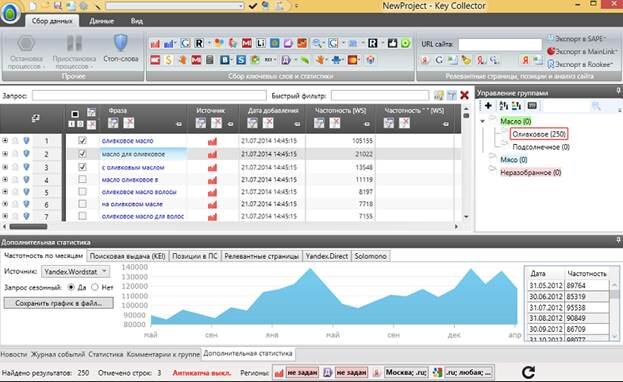
Task: Click the Yandex Wordstat bar-chart icon in ribbon
Action: coord(155,44)
